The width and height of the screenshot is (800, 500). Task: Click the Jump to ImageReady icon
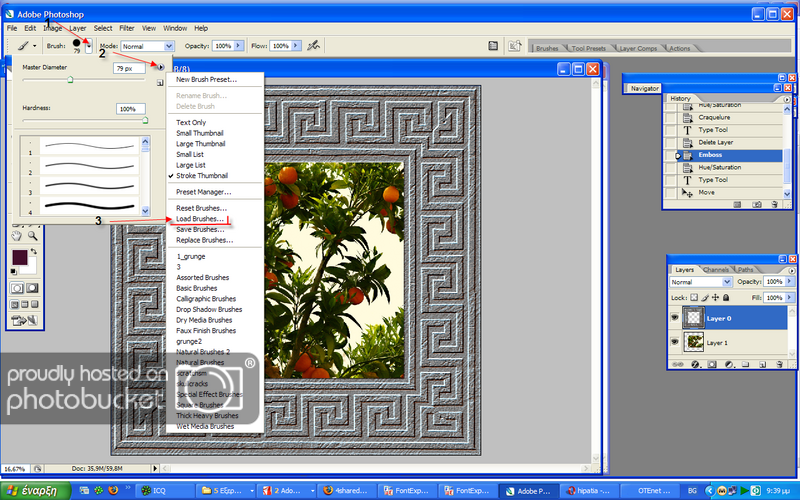26,320
